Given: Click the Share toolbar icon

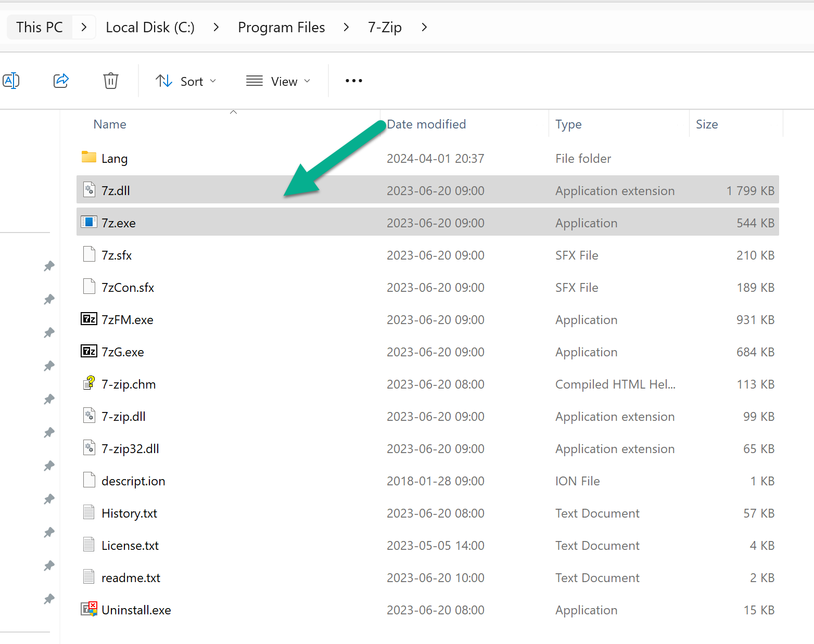Looking at the screenshot, I should pos(61,81).
